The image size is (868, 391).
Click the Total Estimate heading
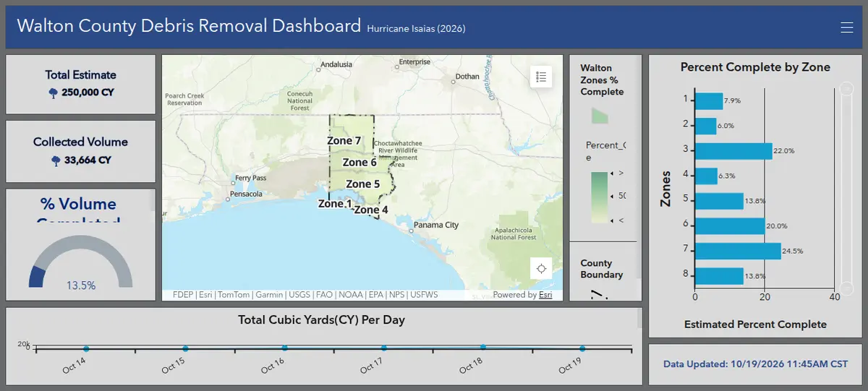(80, 74)
